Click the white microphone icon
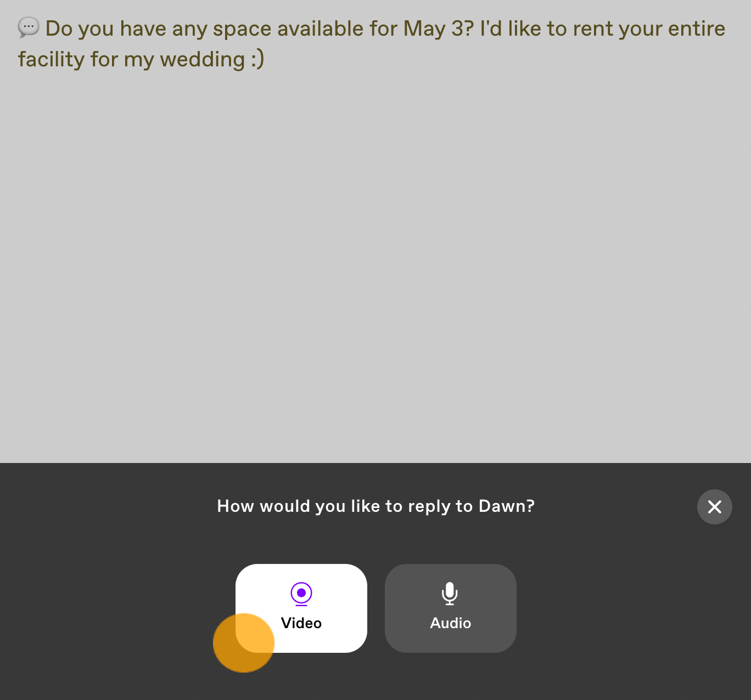The image size is (751, 700). coord(450,594)
